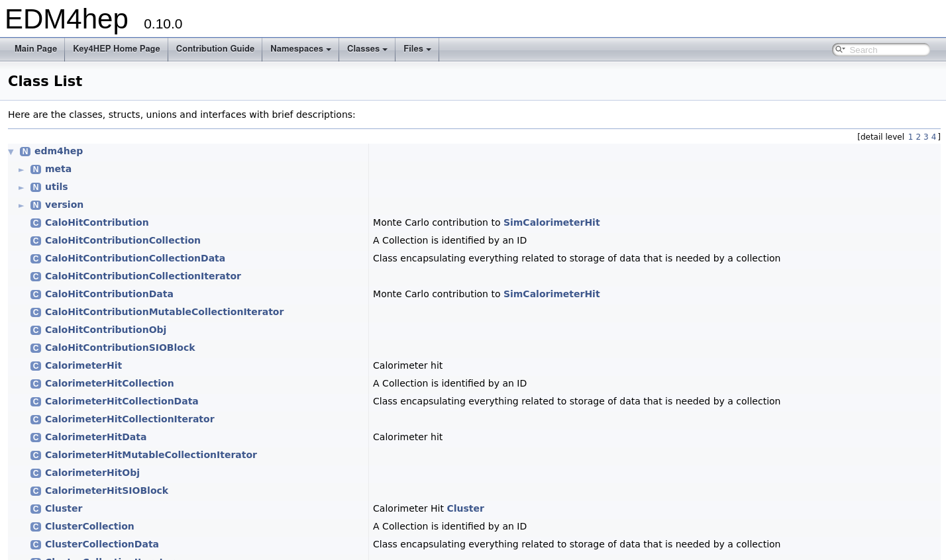Viewport: 946px width, 560px height.
Task: Set detail level to 3
Action: pyautogui.click(x=926, y=137)
